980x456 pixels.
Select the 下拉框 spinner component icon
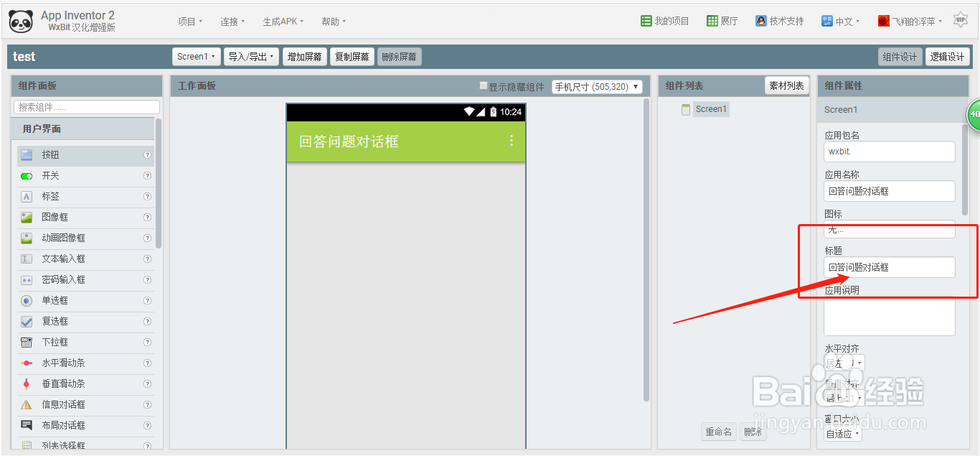27,343
